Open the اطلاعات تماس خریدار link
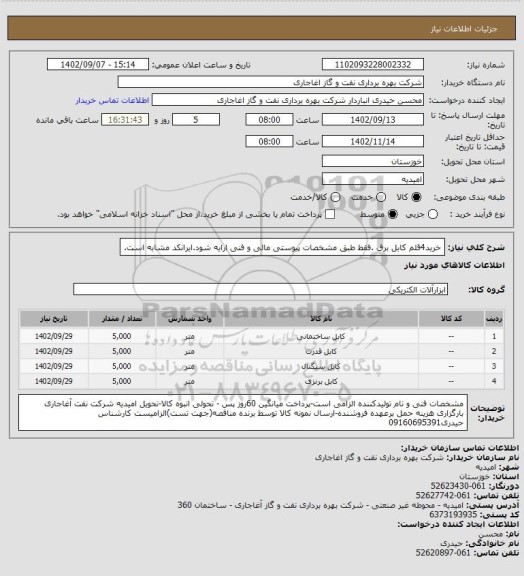The image size is (524, 576). click(112, 100)
